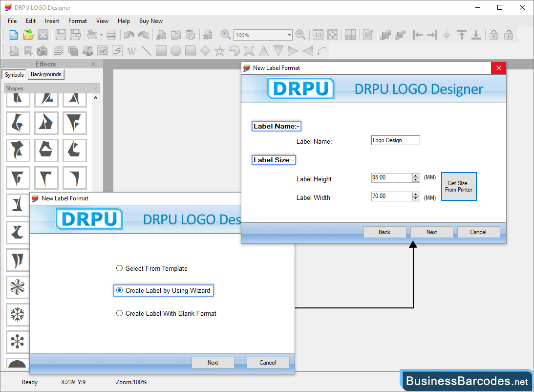Click the camera capture icon

coord(42,51)
